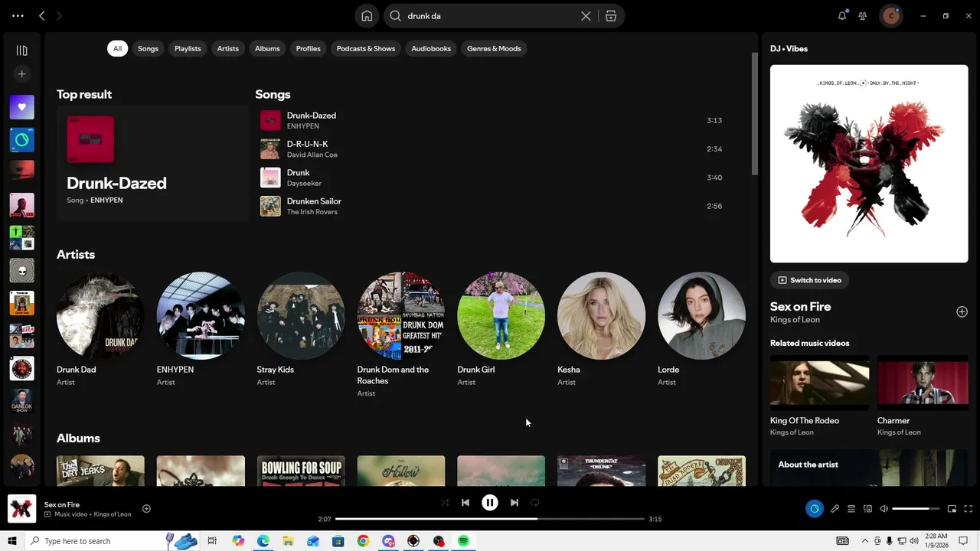Open Drunk-Dazed top result card
The height and width of the screenshot is (551, 980).
click(x=152, y=163)
